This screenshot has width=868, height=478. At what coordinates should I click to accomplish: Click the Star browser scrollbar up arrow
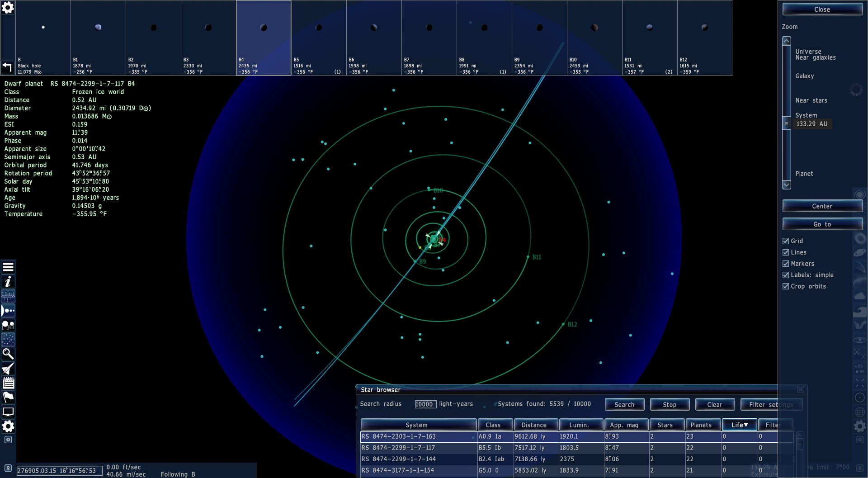(799, 435)
